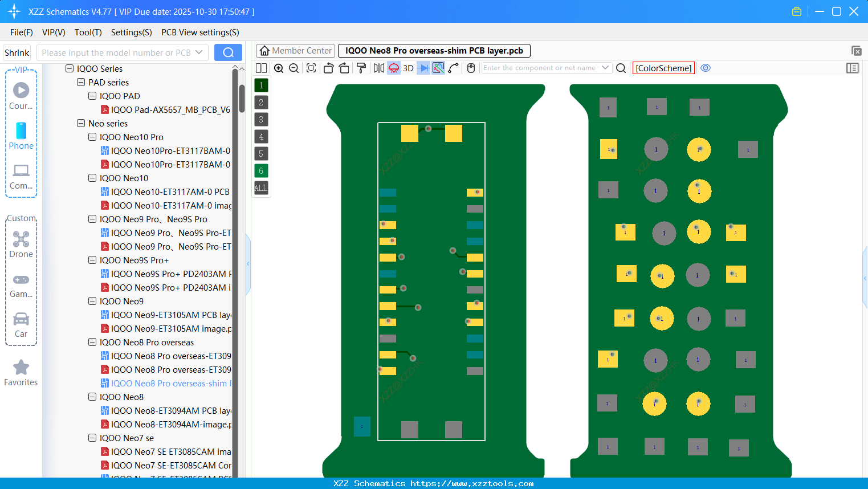The height and width of the screenshot is (489, 868).
Task: Select the Game console category icon
Action: tap(21, 280)
